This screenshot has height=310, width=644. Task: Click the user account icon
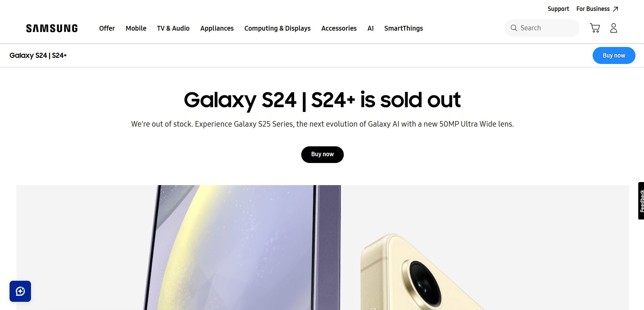[x=613, y=28]
